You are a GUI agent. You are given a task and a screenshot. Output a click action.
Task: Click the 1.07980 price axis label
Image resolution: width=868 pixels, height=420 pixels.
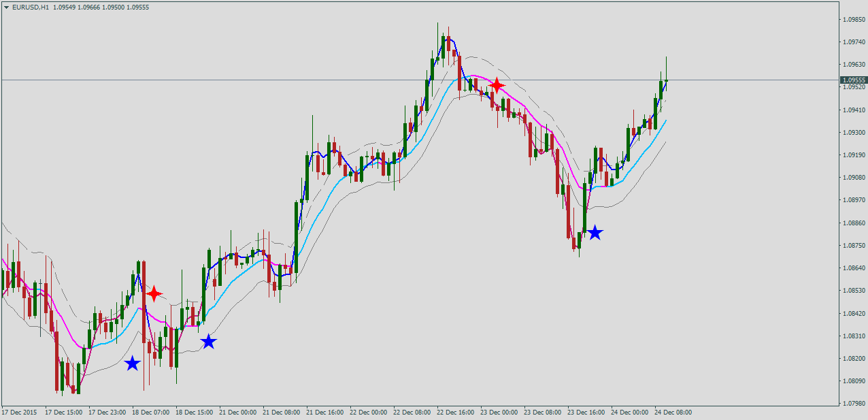854,403
